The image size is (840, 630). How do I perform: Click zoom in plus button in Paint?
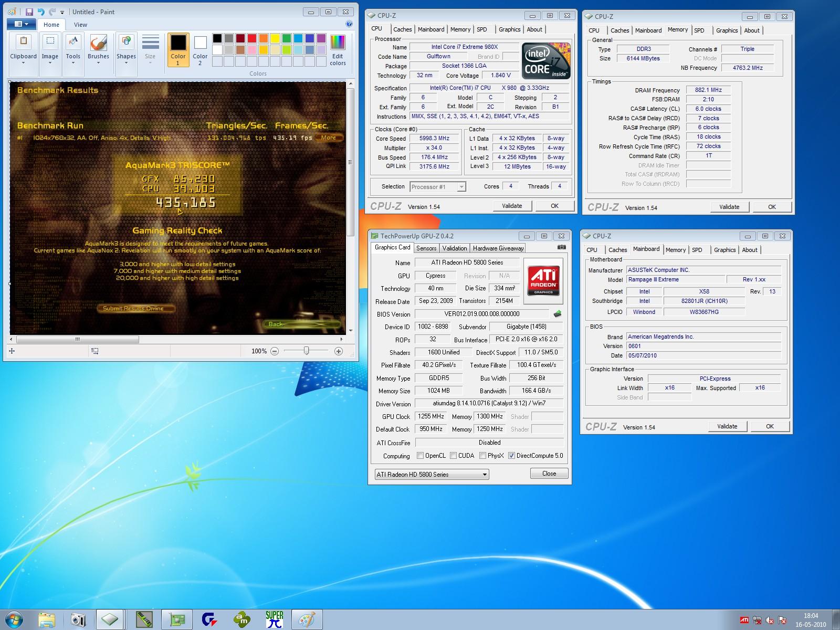point(339,351)
